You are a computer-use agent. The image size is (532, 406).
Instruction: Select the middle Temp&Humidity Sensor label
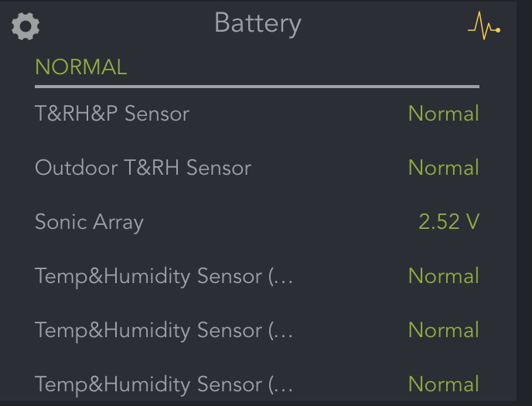[149, 330]
